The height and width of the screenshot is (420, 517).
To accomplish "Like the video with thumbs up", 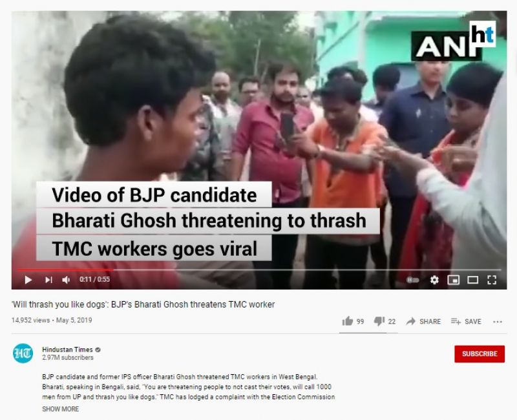I will click(353, 321).
